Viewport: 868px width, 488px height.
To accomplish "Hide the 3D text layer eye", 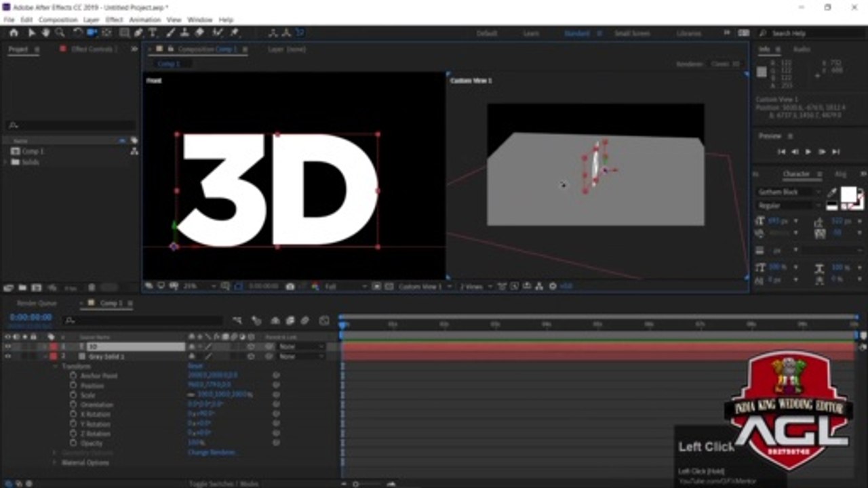I will pos(8,347).
